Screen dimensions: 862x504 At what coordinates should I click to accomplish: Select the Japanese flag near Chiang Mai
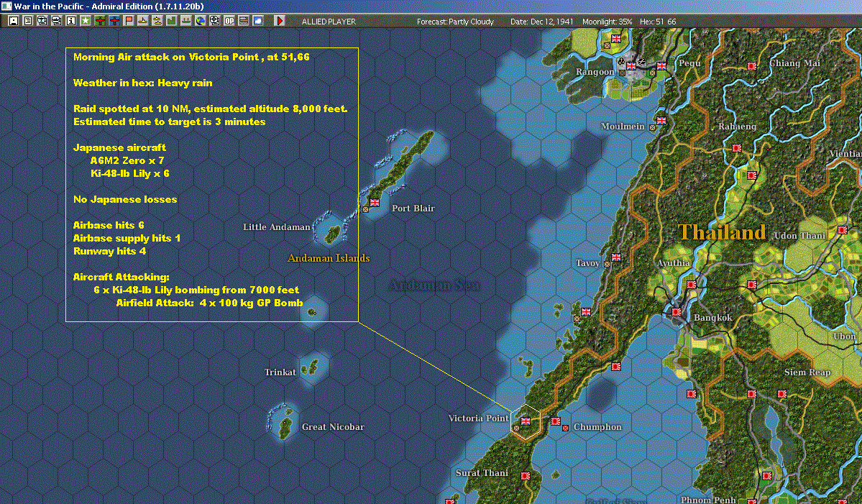752,66
